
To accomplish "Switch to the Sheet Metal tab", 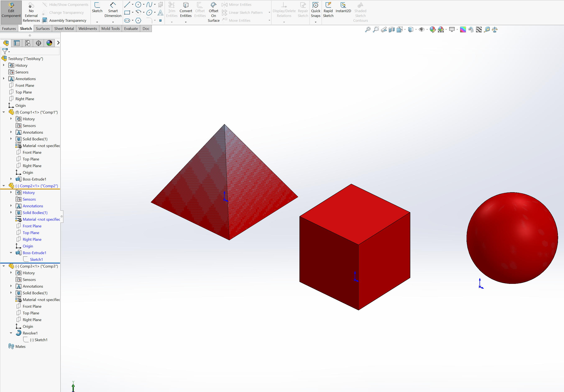I will (x=64, y=28).
